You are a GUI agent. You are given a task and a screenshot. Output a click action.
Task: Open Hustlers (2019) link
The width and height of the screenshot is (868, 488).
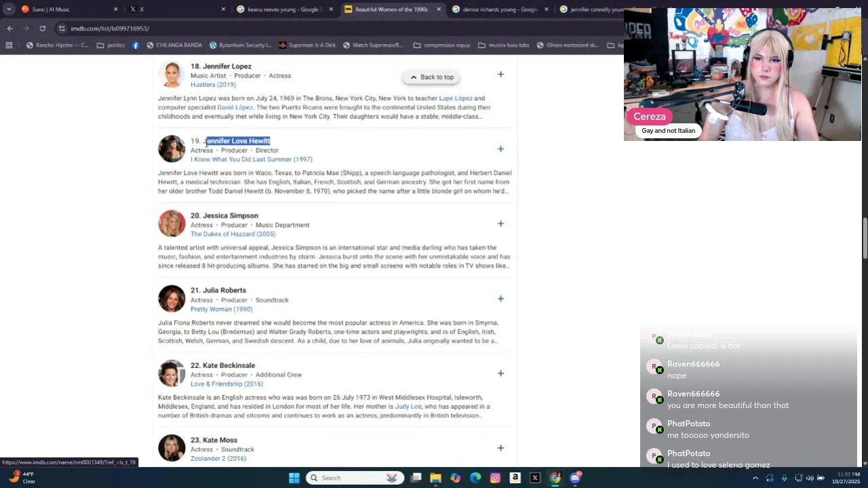point(213,85)
